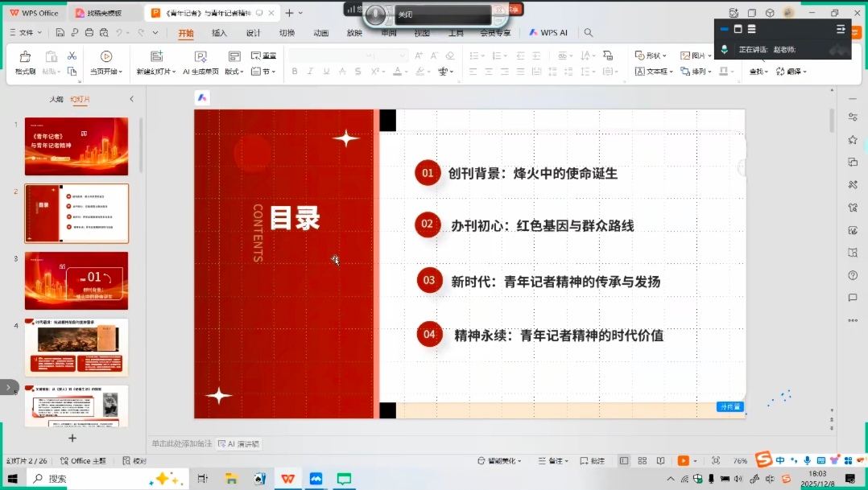Switch sidebar to 大纲 outline view
868x490 pixels.
[x=56, y=99]
